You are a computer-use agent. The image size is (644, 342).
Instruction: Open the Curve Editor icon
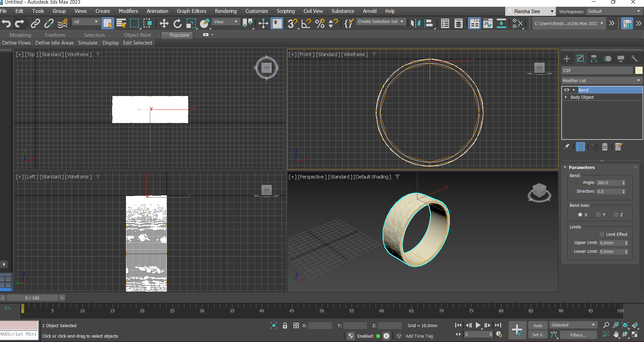click(x=488, y=23)
